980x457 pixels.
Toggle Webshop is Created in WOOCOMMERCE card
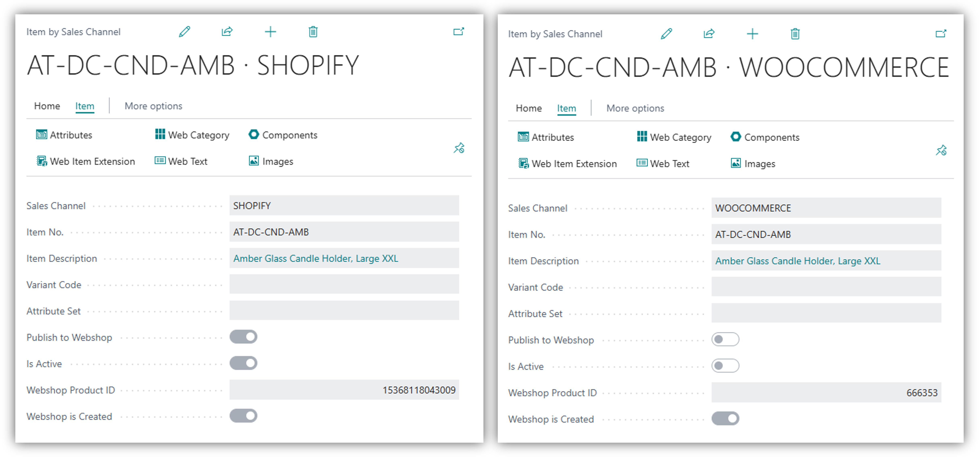click(x=725, y=418)
